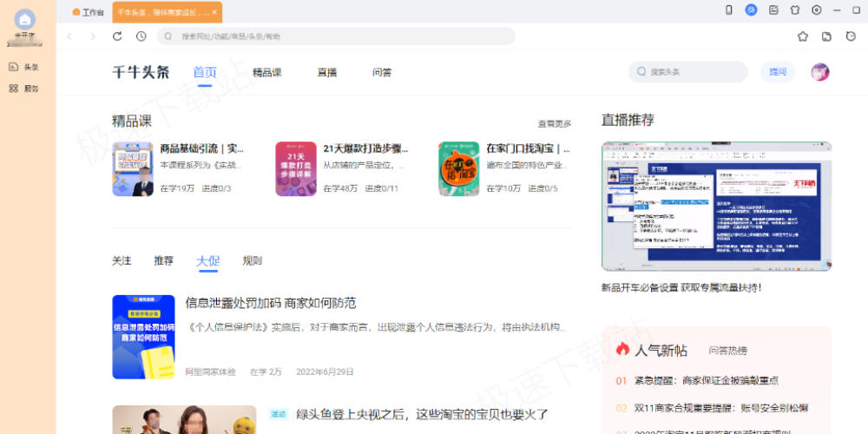Click the flame icon beside 人气新帖
Viewport: 868px width, 434px height.
tap(622, 349)
